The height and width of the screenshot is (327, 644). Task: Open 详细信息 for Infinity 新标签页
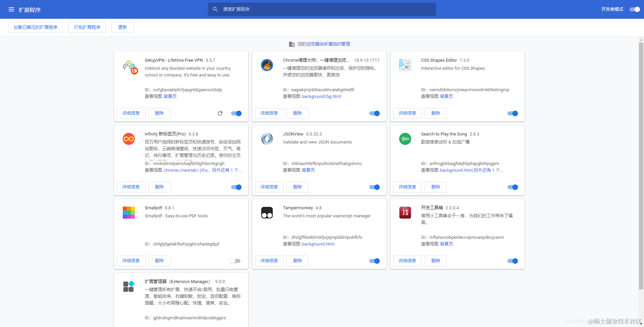(x=131, y=187)
